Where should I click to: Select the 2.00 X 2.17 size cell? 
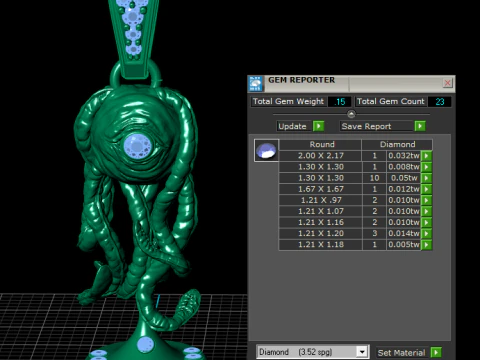[x=320, y=156]
